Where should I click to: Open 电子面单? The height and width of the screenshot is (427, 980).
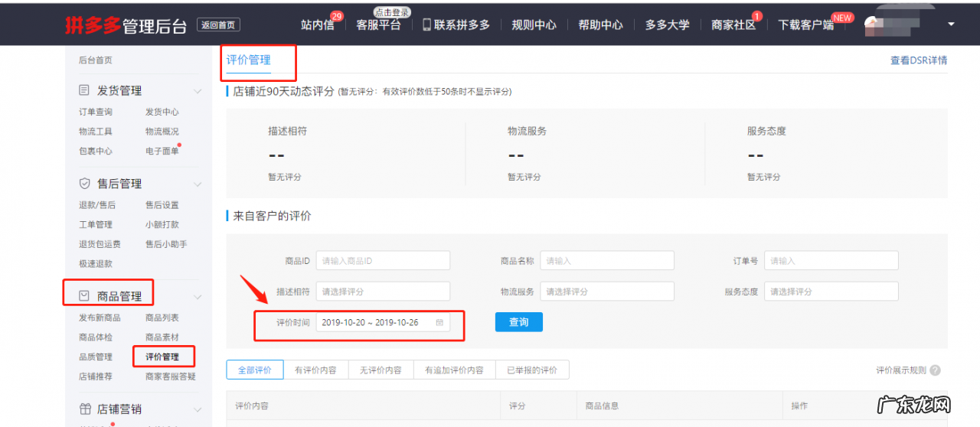point(162,151)
